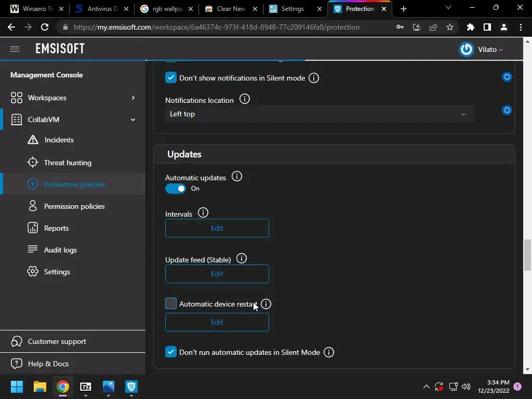This screenshot has height=399, width=532.
Task: Open workspace Settings in sidebar
Action: coord(57,272)
